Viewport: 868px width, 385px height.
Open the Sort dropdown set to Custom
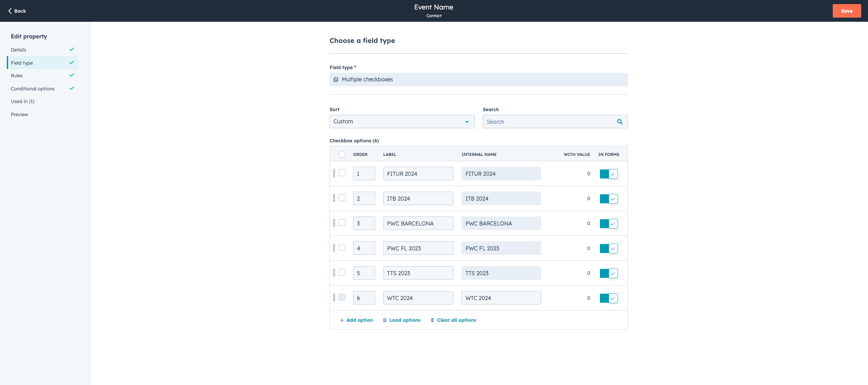402,122
